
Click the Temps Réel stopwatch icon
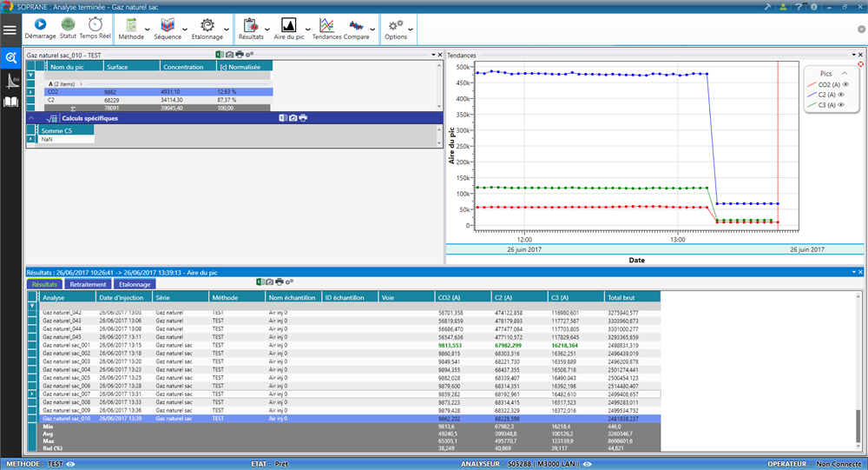point(95,25)
